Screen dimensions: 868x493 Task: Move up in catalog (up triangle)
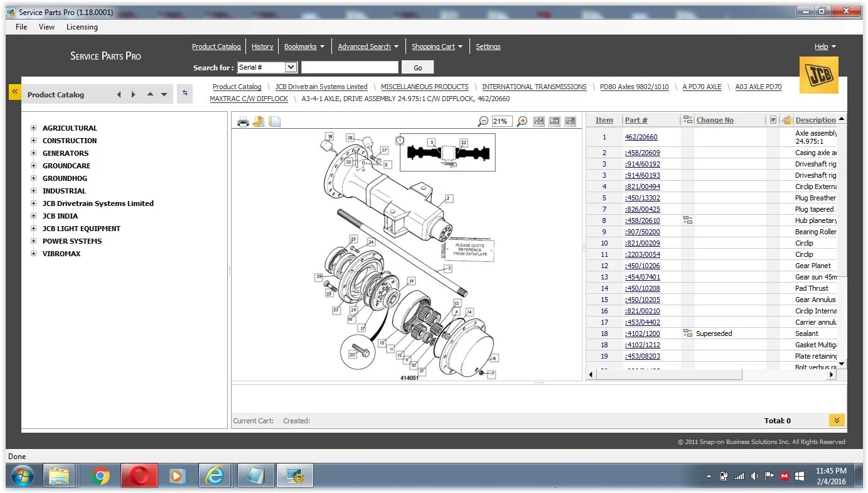150,95
